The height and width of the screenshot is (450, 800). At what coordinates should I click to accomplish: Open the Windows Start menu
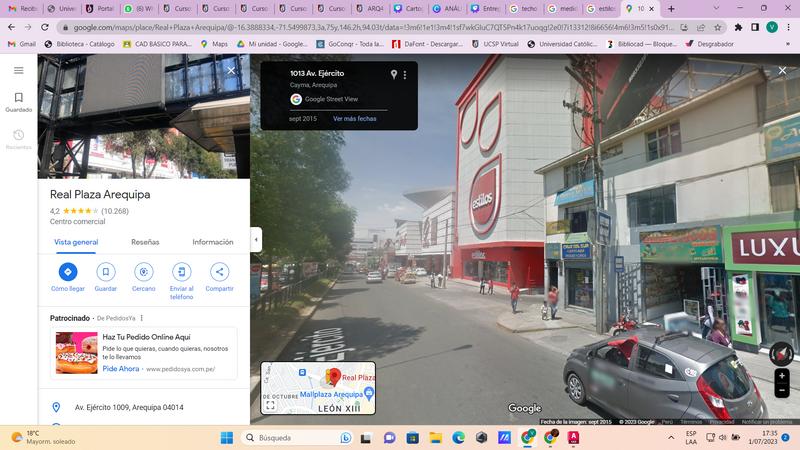tap(227, 438)
